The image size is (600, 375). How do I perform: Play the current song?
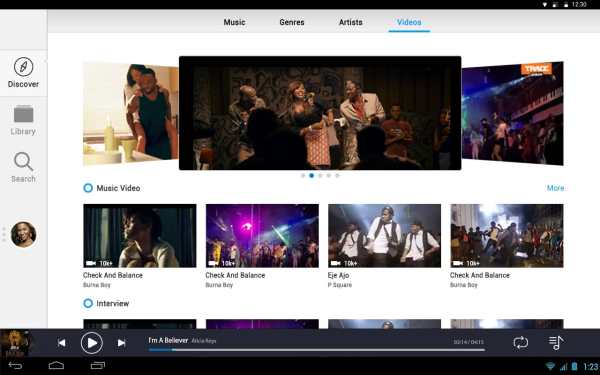pyautogui.click(x=92, y=343)
